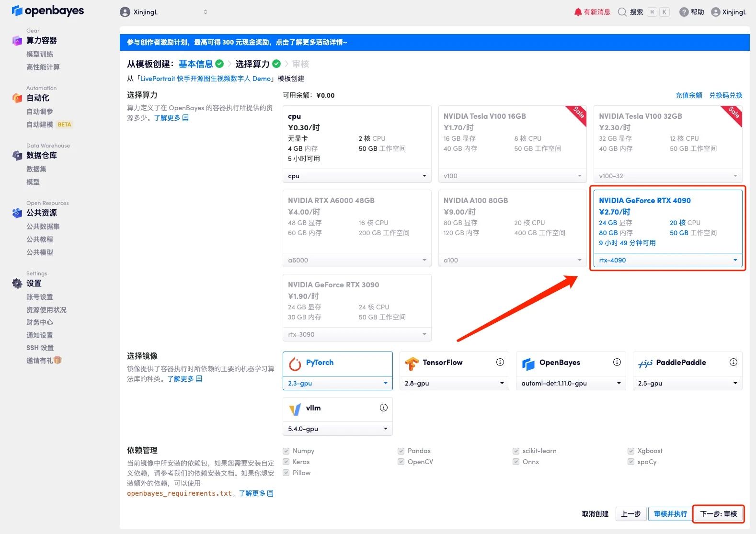Expand the XinjingL workspace switcher
756x534 pixels.
click(206, 12)
